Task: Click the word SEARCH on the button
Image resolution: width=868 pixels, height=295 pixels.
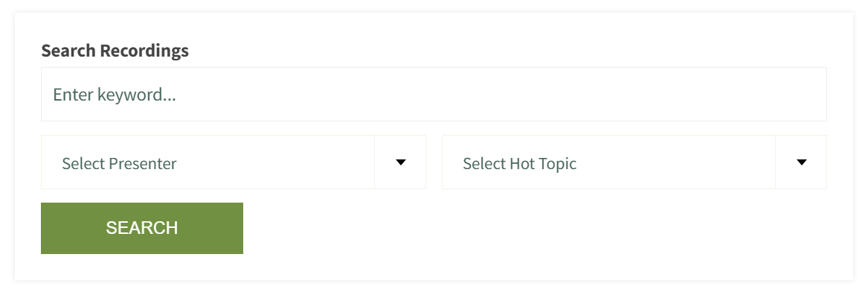Action: pyautogui.click(x=142, y=228)
